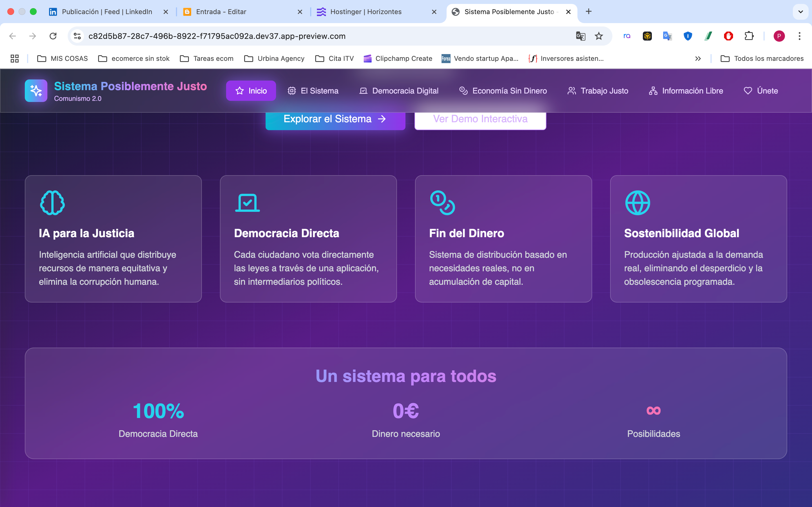The width and height of the screenshot is (812, 507).
Task: Click the globe icon on Sostenibilidad Global card
Action: [637, 203]
